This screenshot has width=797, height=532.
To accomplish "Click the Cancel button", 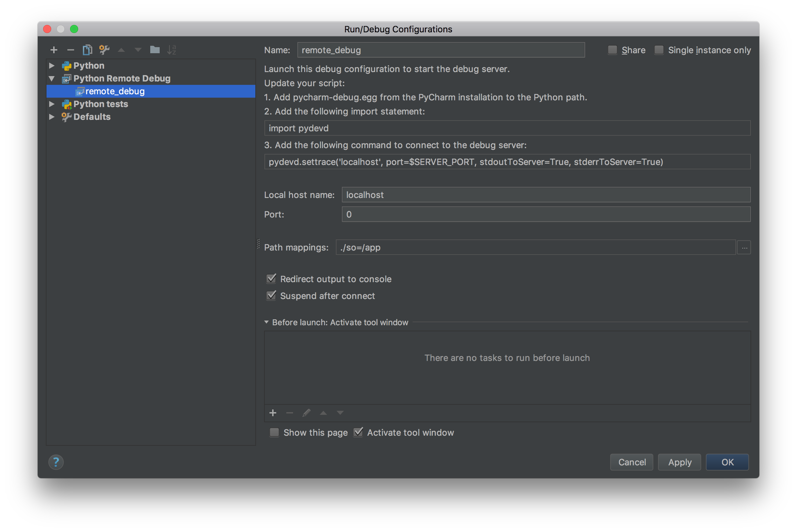I will click(632, 462).
